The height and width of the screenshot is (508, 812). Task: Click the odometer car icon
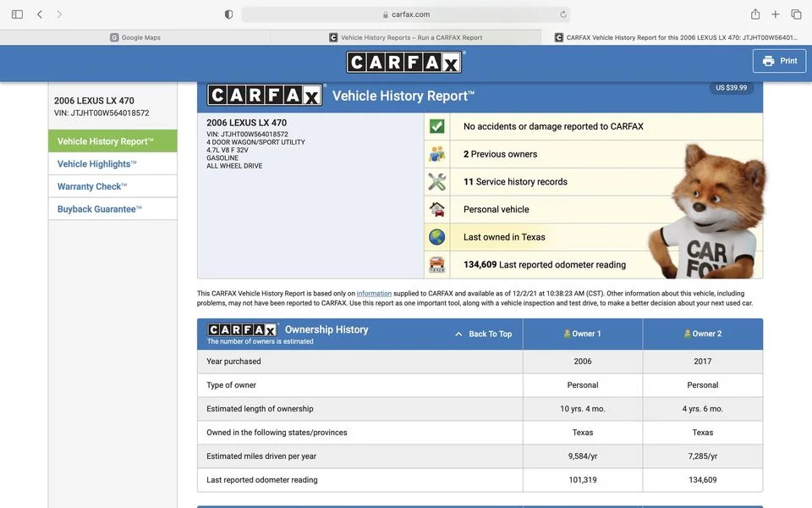437,264
